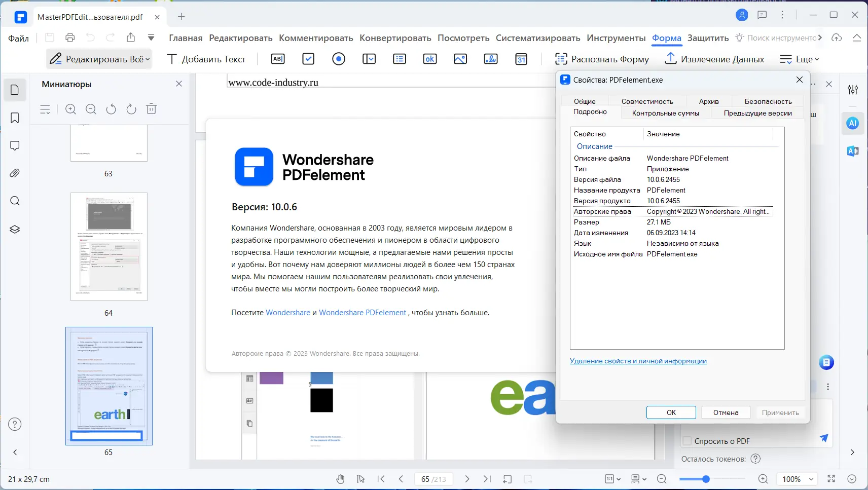Select the digital signature field tool
The image size is (868, 490).
coord(490,59)
